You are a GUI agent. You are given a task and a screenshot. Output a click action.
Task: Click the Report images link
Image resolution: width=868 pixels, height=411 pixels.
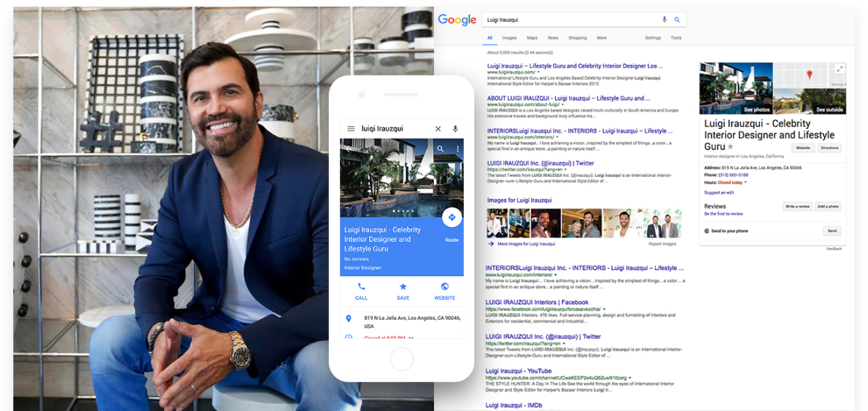point(662,244)
